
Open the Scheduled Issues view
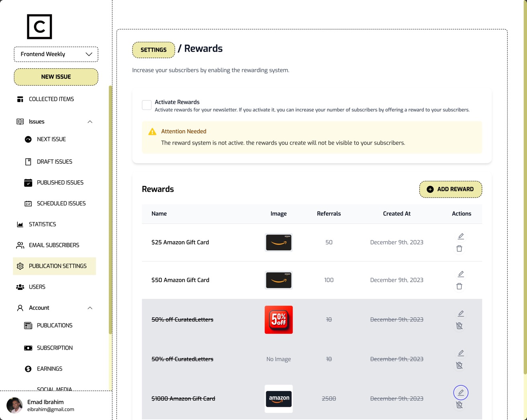tap(61, 203)
